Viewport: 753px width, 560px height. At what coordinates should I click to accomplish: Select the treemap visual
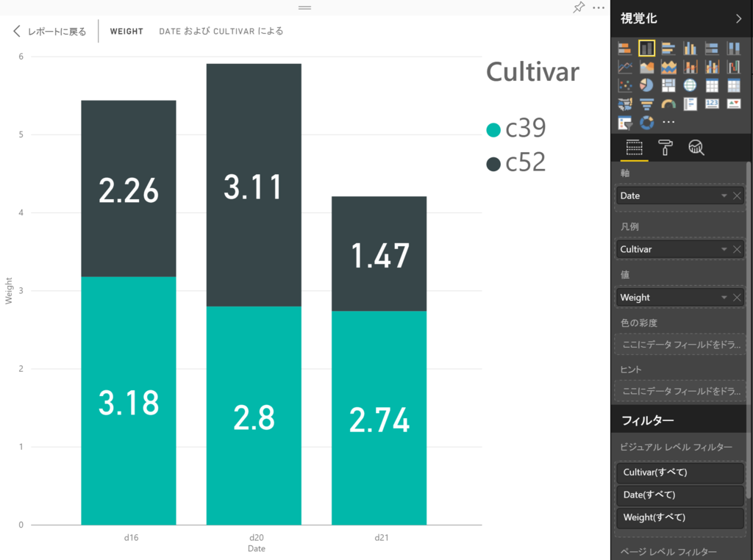(x=668, y=85)
